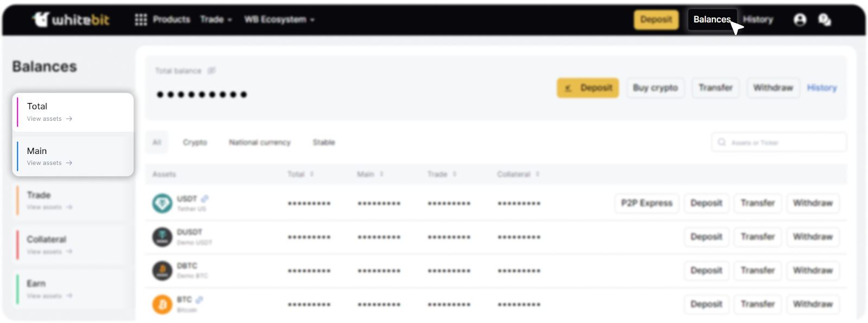The image size is (868, 323).
Task: Switch to the National currency tab
Action: click(260, 143)
